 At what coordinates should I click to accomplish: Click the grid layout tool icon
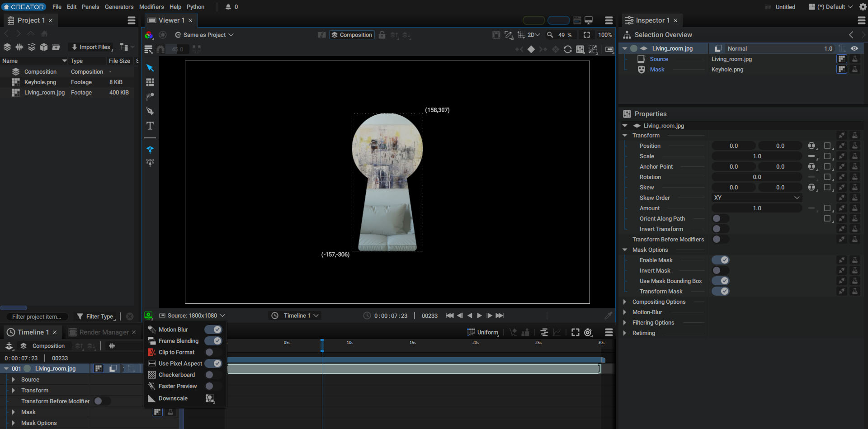(150, 82)
